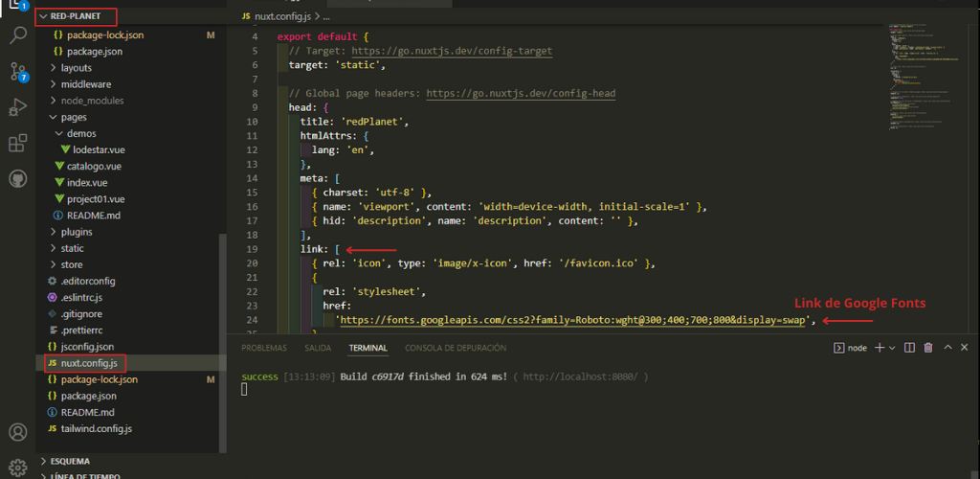Select the node terminal instance
The width and height of the screenshot is (980, 479).
coord(851,348)
